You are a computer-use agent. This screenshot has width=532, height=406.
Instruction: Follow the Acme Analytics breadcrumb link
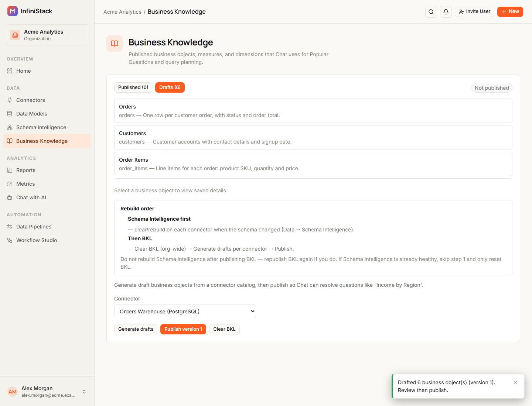pos(122,12)
